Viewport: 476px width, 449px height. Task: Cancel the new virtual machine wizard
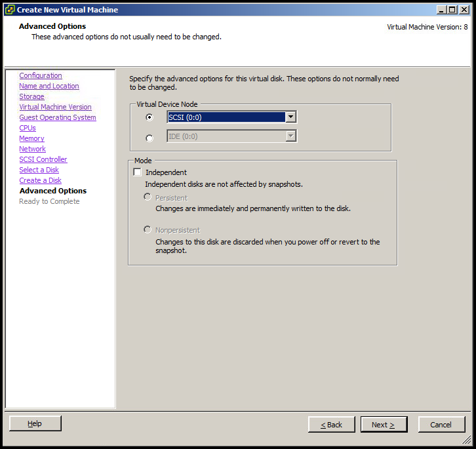tap(441, 424)
